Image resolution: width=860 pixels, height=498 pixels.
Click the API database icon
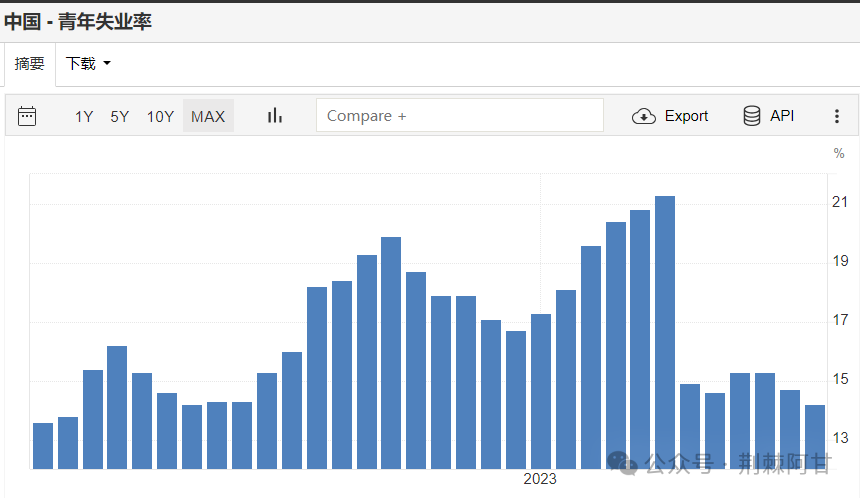[752, 116]
